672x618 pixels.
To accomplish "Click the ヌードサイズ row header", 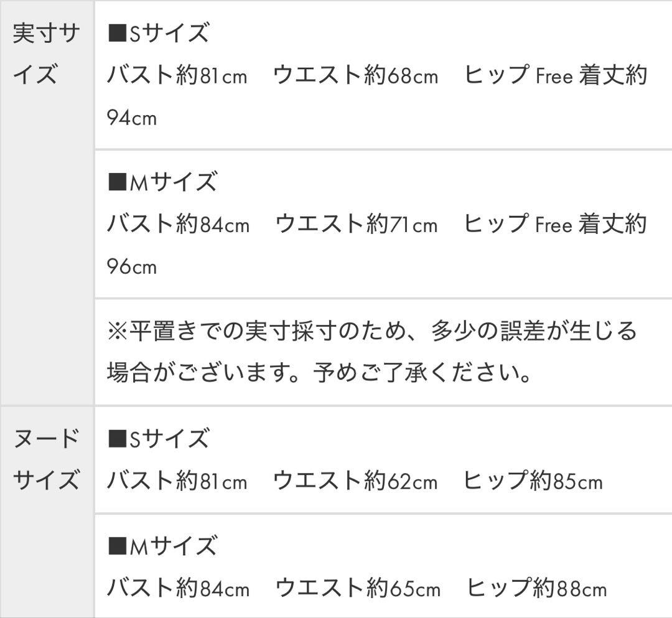I will coord(47,460).
